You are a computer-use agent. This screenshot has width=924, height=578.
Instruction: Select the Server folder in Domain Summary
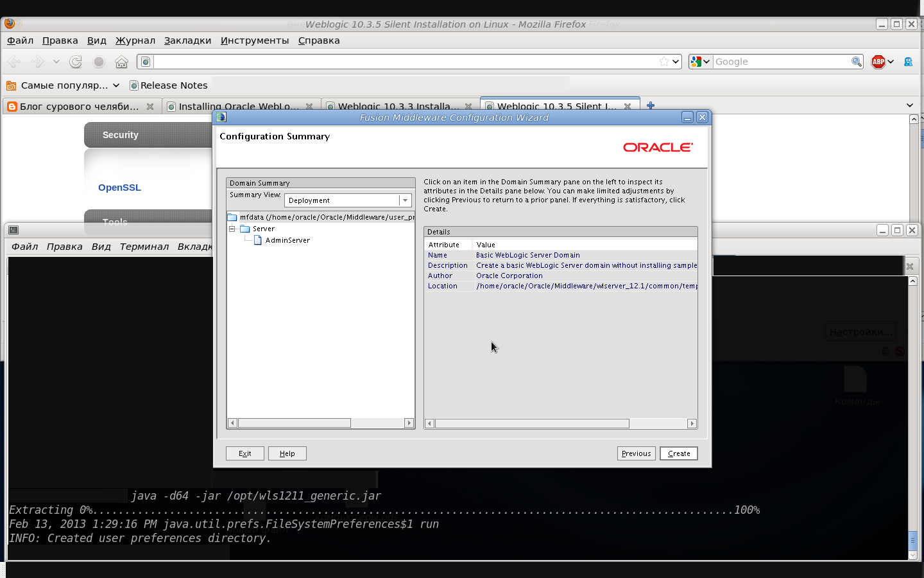coord(257,229)
